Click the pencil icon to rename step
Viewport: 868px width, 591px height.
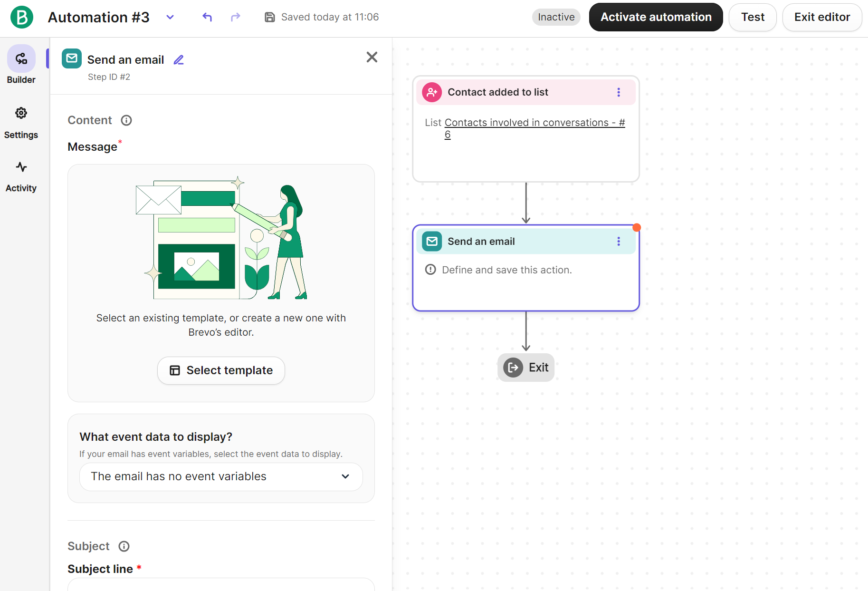point(179,60)
